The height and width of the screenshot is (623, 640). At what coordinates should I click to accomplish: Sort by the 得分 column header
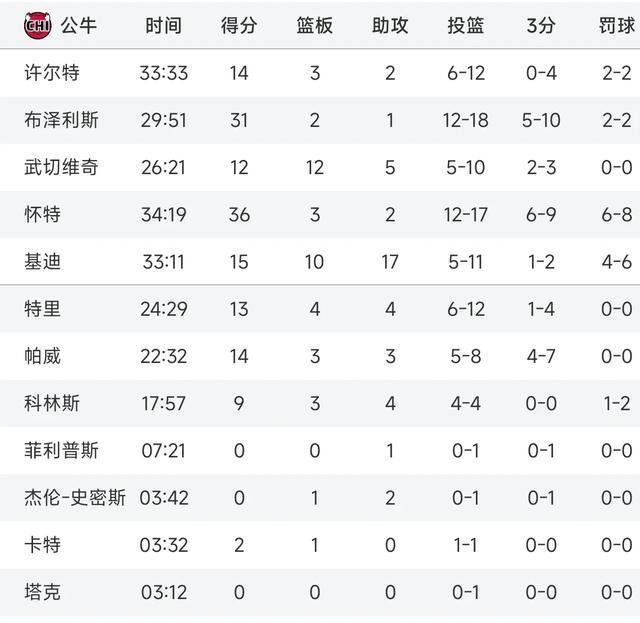click(x=239, y=26)
